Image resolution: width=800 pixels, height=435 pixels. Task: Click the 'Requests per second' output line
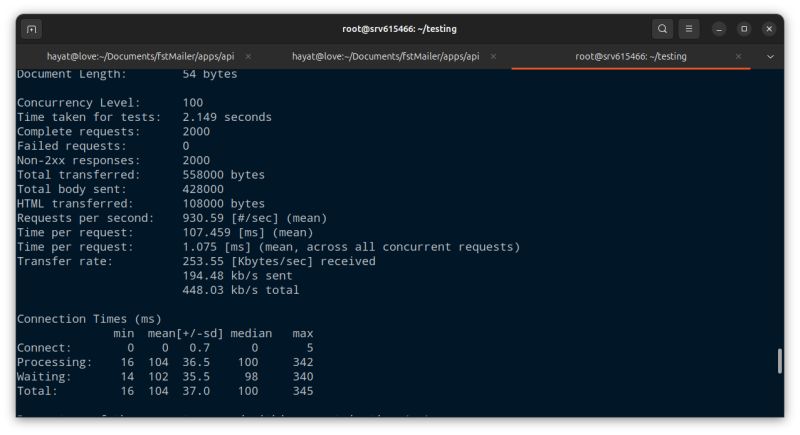(172, 218)
